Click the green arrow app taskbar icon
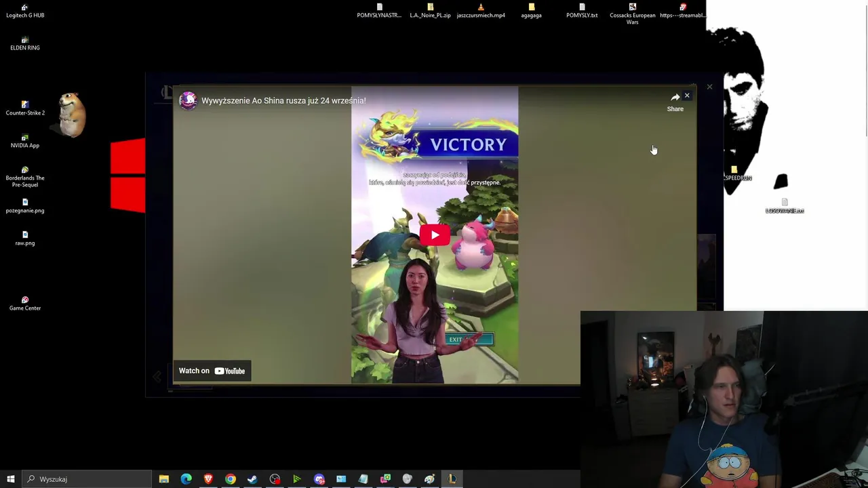 [x=297, y=479]
